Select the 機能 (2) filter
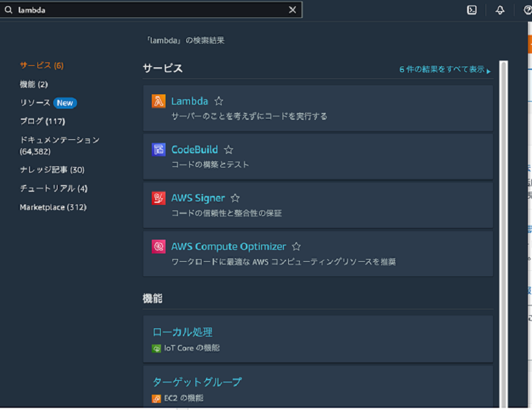Image resolution: width=532 pixels, height=410 pixels. click(33, 84)
